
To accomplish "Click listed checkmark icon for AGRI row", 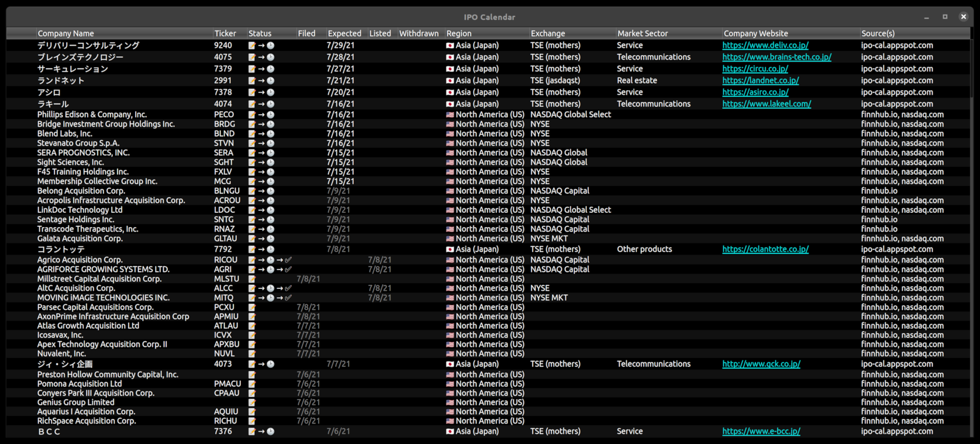I will click(x=288, y=269).
